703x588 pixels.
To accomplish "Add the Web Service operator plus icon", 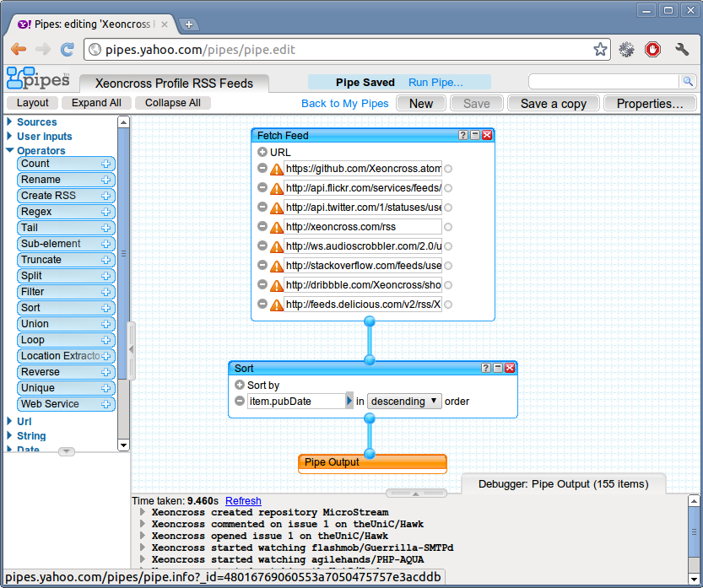I will (x=105, y=404).
